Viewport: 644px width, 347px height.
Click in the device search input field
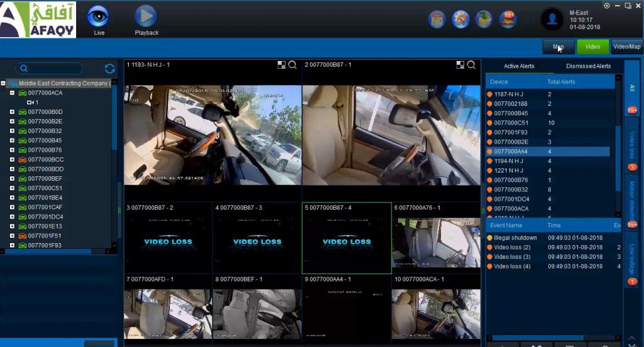[x=49, y=68]
